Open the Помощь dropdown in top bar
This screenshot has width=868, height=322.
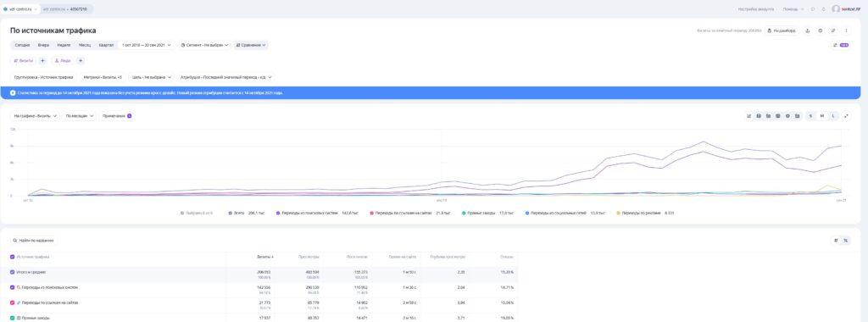[794, 8]
